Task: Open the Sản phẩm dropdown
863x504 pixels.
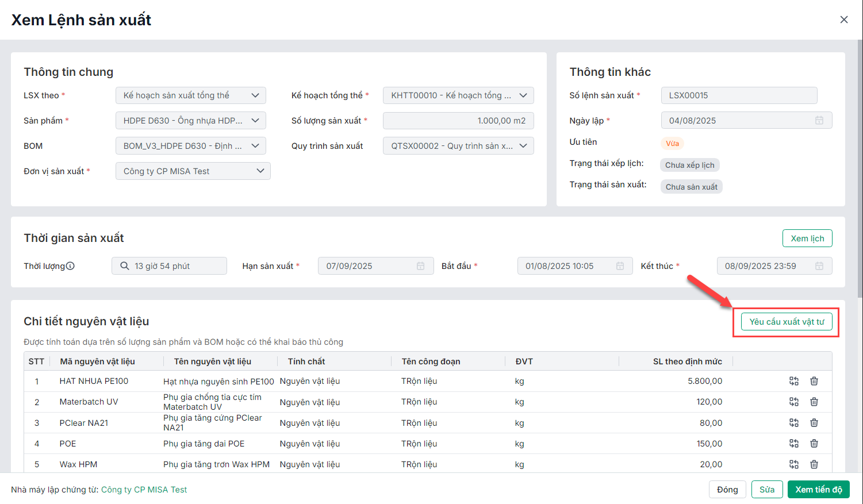Action: (255, 121)
